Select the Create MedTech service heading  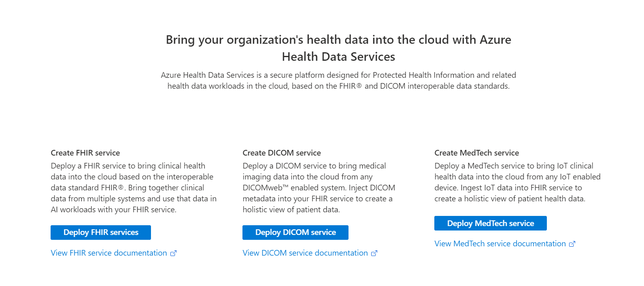(476, 153)
